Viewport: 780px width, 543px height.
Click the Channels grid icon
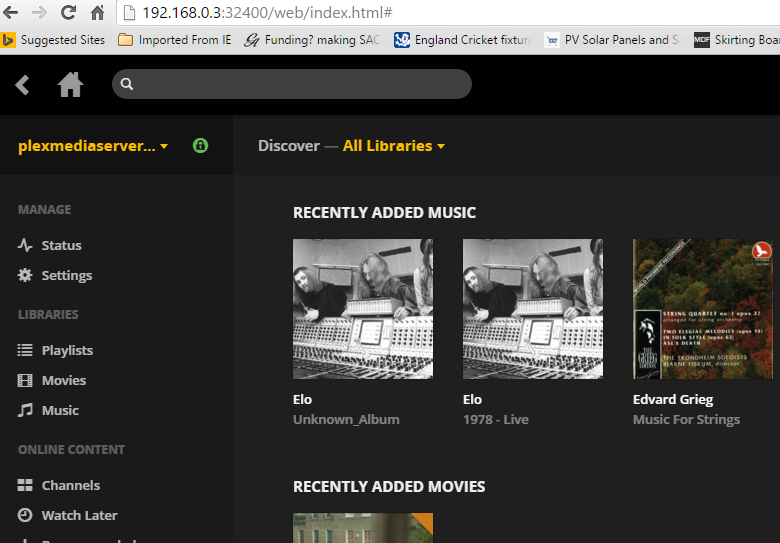(x=25, y=485)
